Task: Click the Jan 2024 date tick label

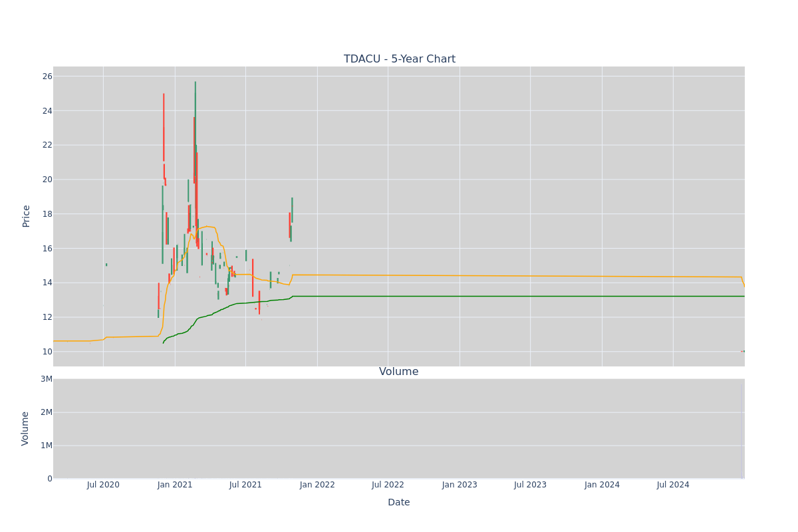Action: [602, 485]
